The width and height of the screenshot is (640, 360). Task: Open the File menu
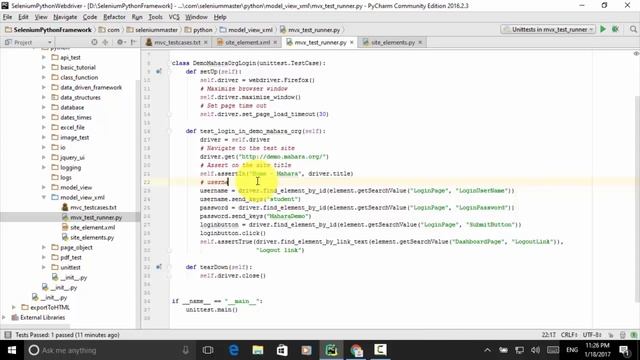point(7,17)
